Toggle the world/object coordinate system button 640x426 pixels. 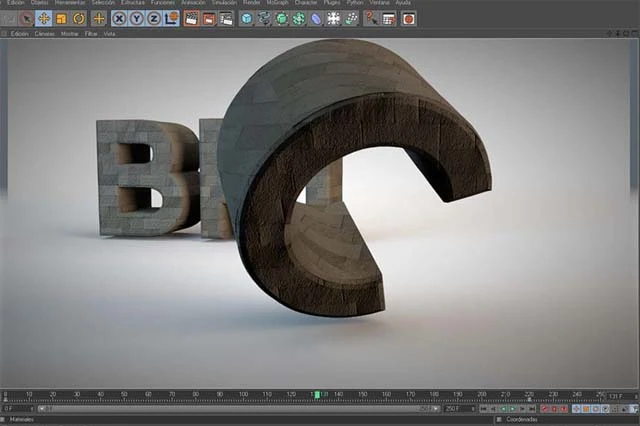[x=171, y=18]
